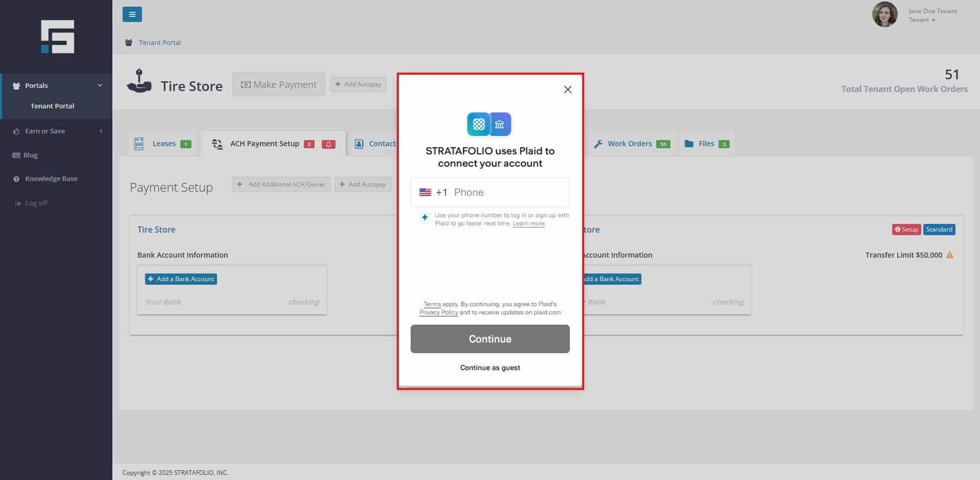980x480 pixels.
Task: Open the Learn more link
Action: [x=529, y=223]
